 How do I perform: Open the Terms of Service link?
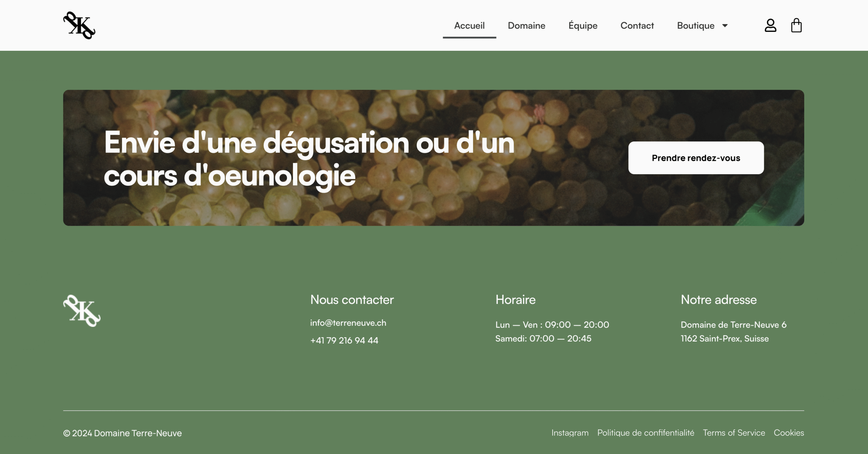[x=734, y=433]
